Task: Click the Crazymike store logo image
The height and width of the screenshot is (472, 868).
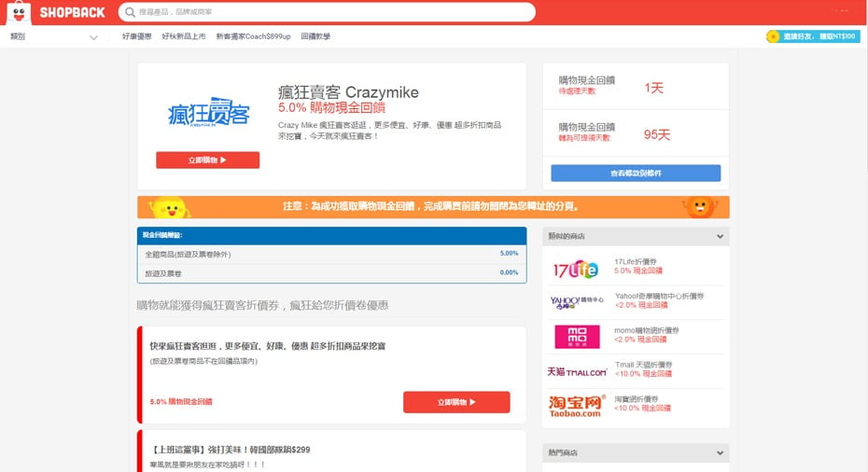Action: point(208,112)
